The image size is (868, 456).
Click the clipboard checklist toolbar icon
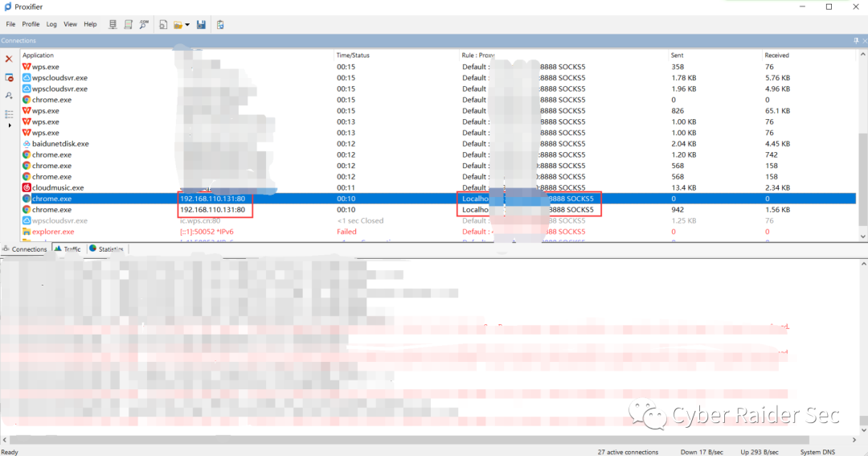[220, 24]
